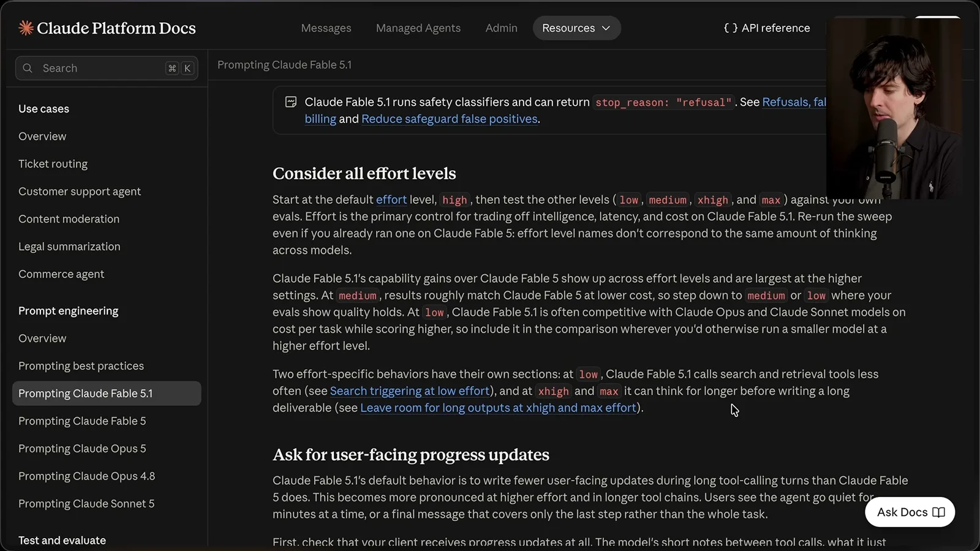Select Ticket routing in sidebar
The width and height of the screenshot is (980, 551).
point(53,164)
